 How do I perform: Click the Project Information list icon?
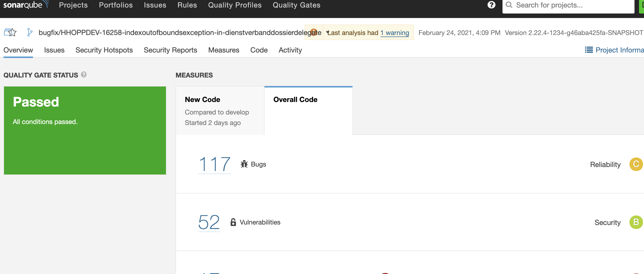click(x=589, y=50)
